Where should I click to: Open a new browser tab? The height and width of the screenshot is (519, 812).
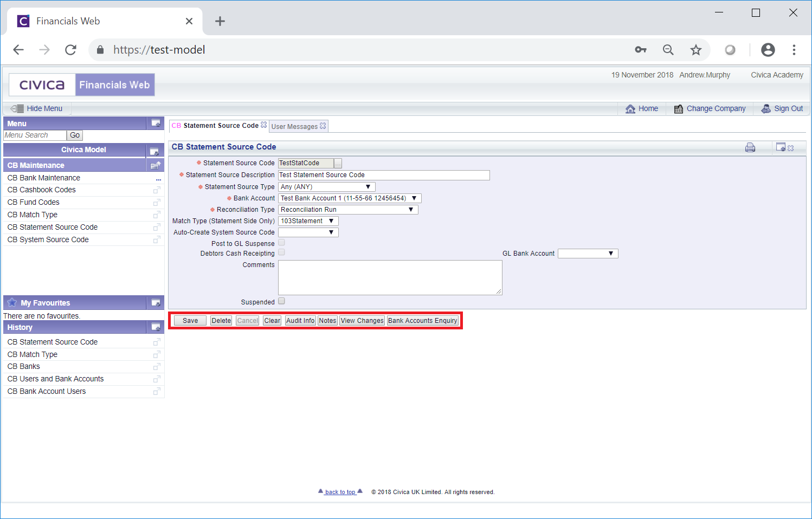220,21
